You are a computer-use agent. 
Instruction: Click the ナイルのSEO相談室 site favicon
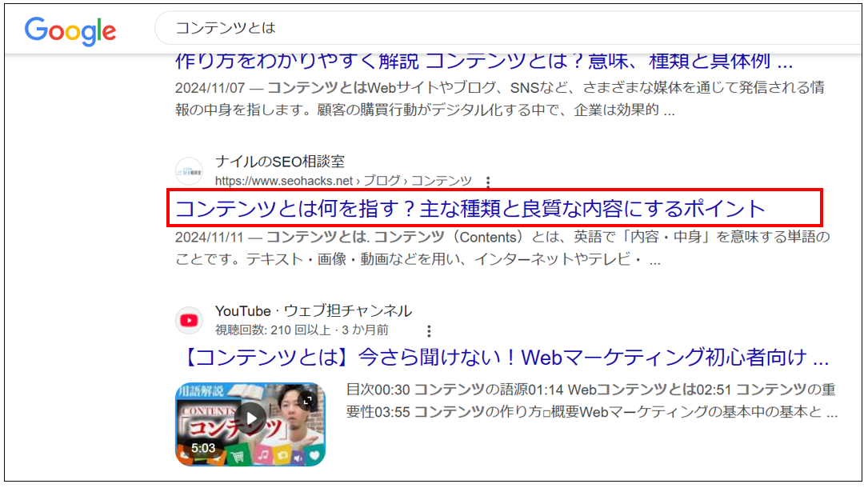pyautogui.click(x=189, y=171)
